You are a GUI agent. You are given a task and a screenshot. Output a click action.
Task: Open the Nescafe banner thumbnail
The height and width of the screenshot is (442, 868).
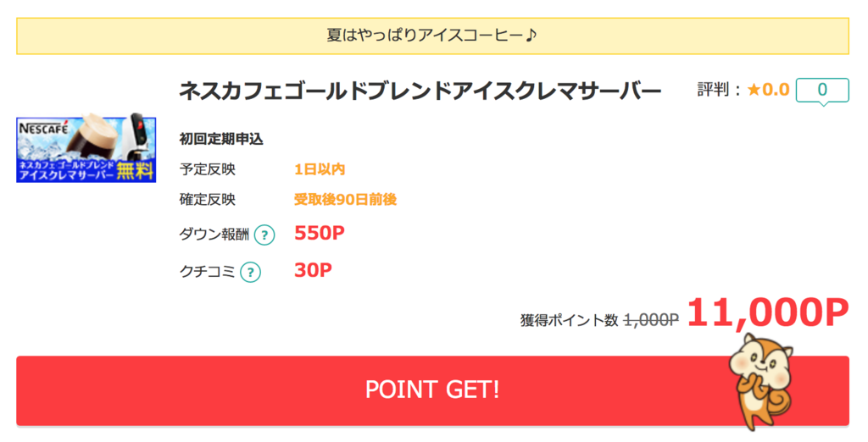tap(86, 147)
